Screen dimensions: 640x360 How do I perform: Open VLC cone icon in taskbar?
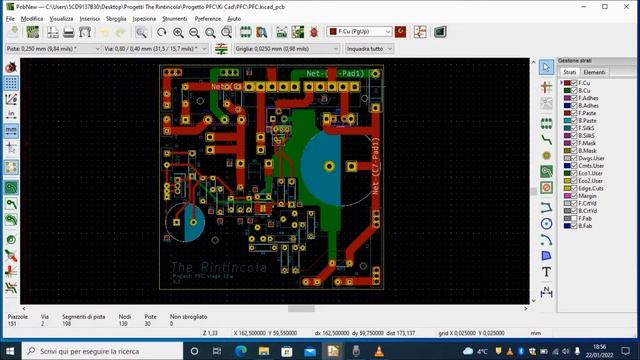(x=379, y=351)
